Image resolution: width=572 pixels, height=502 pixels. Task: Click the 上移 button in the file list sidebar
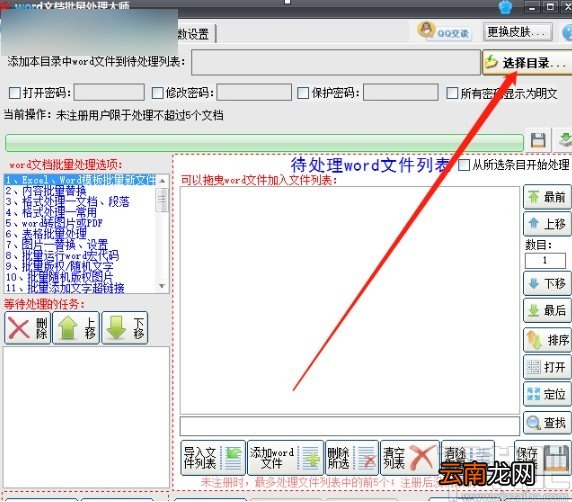547,223
